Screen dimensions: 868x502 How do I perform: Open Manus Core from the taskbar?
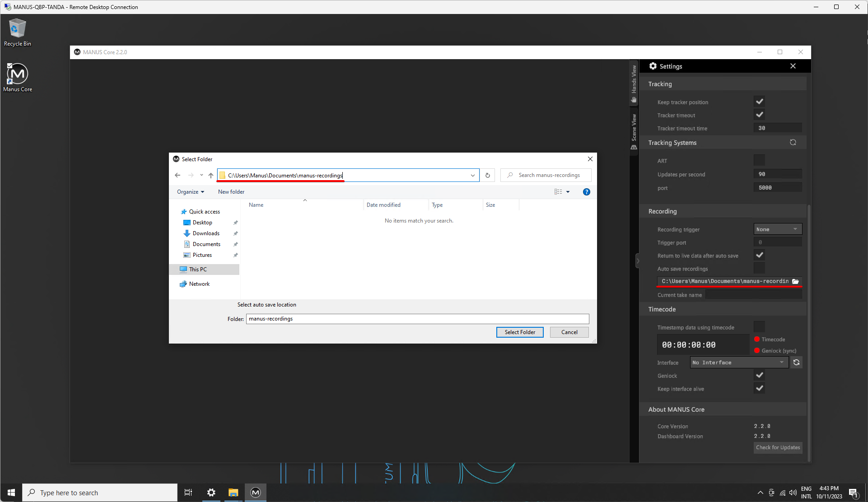[256, 493]
